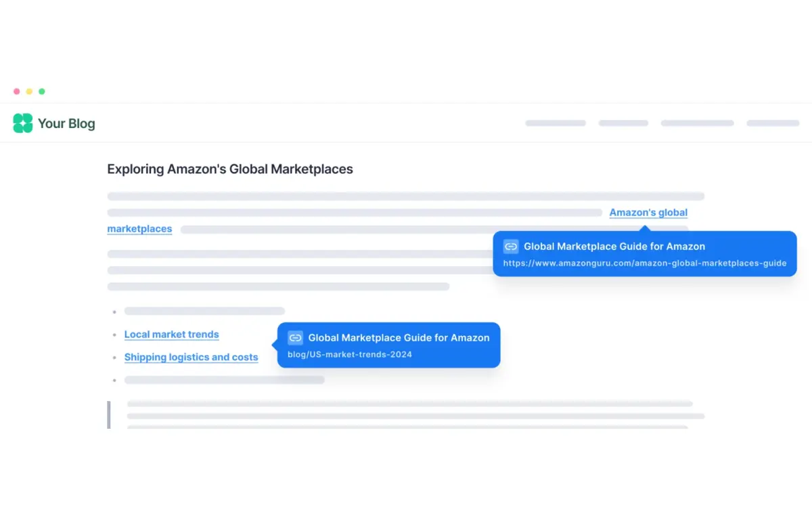812x508 pixels.
Task: Click the green window maximize dot
Action: pos(42,91)
